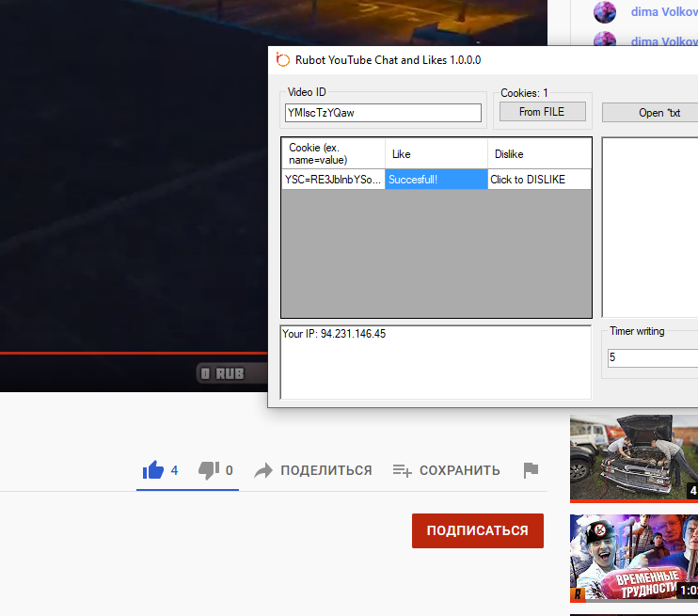Click the Click to DISLIKE cell

(539, 179)
